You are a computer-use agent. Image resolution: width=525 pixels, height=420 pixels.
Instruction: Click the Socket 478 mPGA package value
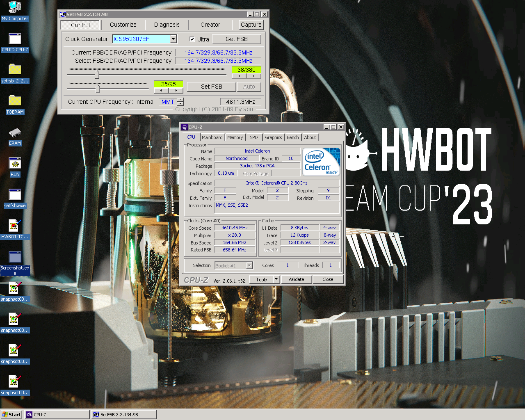pyautogui.click(x=257, y=166)
